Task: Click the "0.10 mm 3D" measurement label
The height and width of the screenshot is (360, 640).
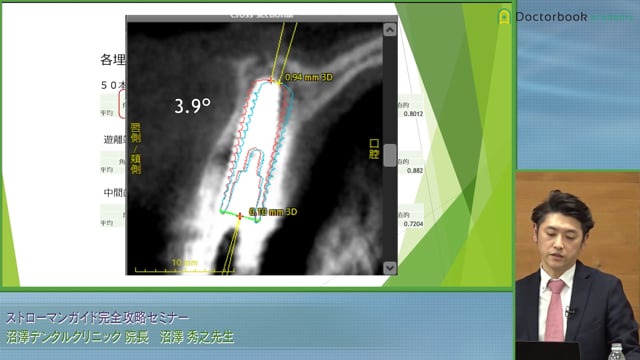Action: (273, 212)
